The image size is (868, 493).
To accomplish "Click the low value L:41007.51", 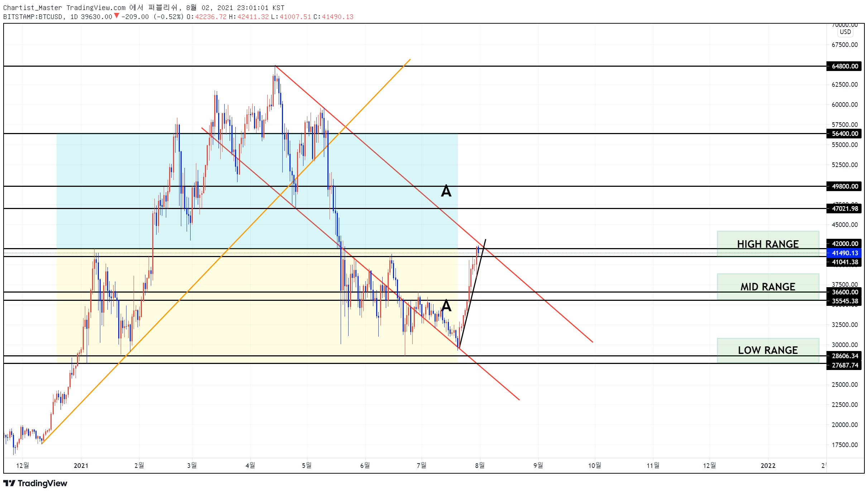I will (x=291, y=17).
